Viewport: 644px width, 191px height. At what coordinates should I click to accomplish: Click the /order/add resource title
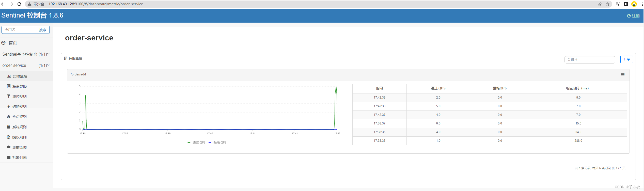click(78, 74)
